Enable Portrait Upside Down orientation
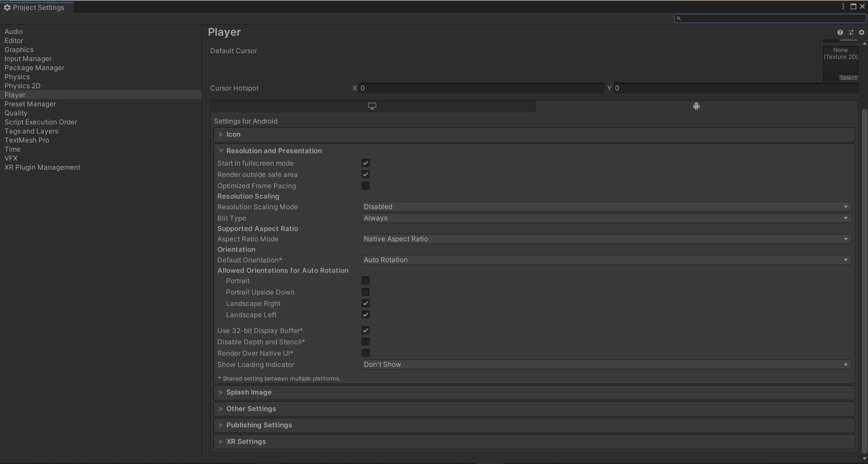The image size is (868, 464). click(x=366, y=292)
